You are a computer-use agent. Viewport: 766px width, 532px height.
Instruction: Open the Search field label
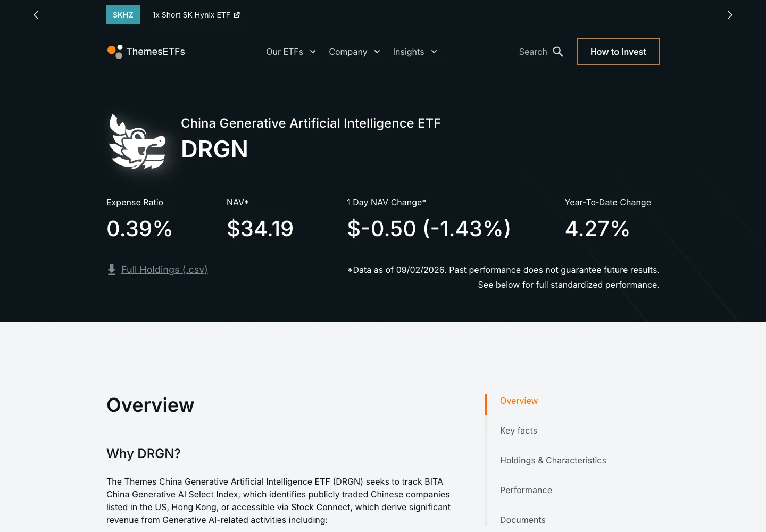pyautogui.click(x=533, y=52)
